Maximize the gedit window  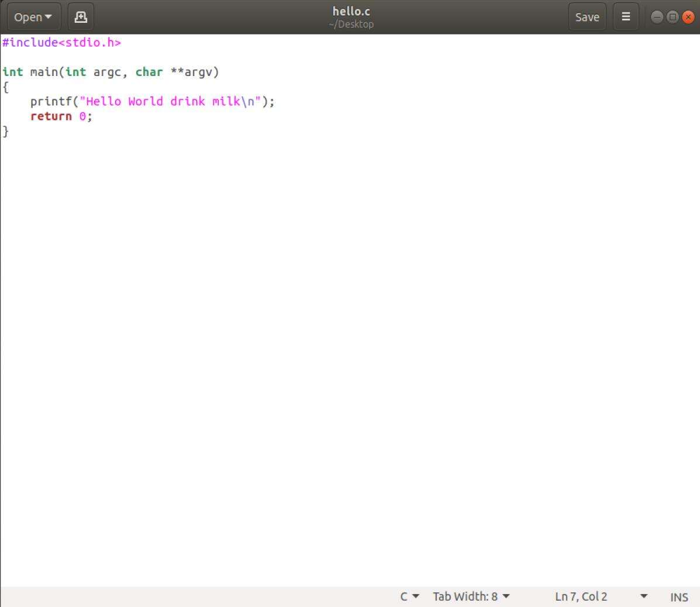673,17
